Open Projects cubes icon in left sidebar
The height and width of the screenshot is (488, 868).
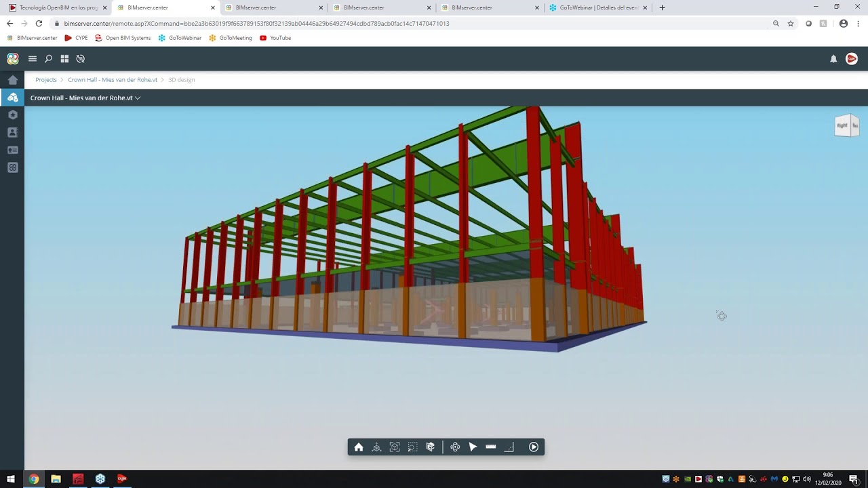coord(12,98)
